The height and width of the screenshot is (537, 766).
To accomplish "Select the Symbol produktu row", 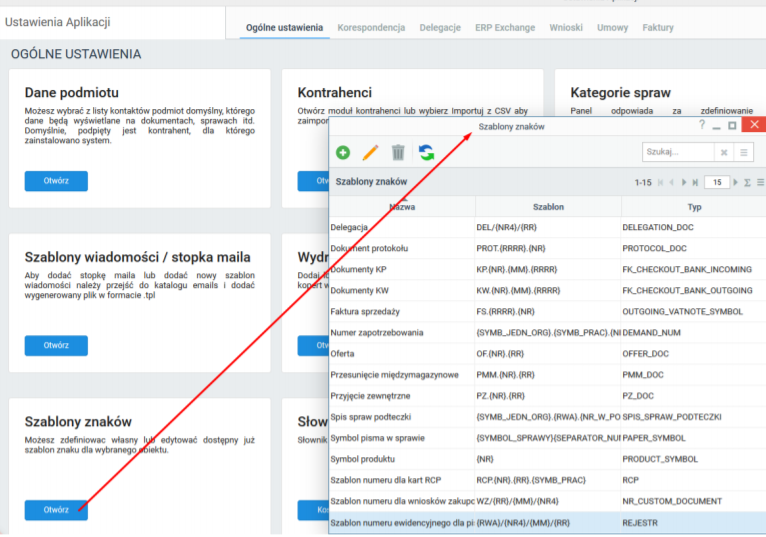I will [x=548, y=459].
